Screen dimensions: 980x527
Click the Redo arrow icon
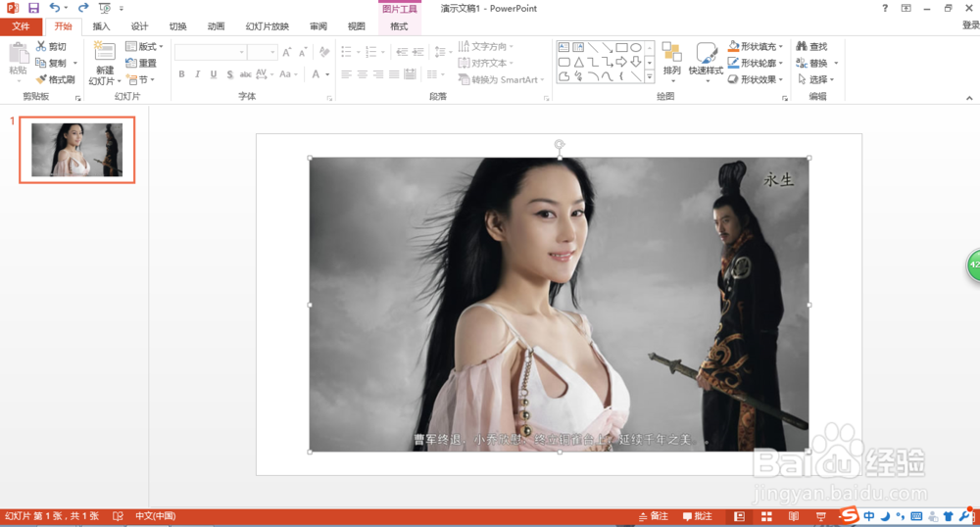click(x=83, y=8)
